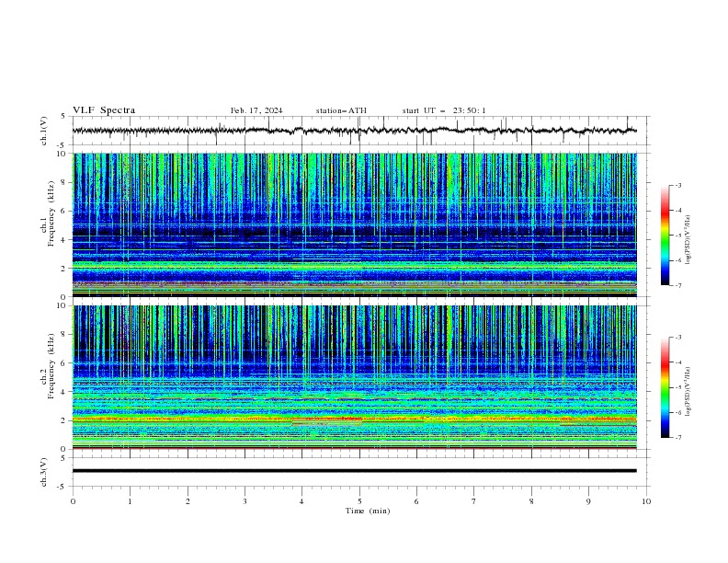Click the "1" minute tick on time axis
The image size is (728, 563).
(x=130, y=501)
